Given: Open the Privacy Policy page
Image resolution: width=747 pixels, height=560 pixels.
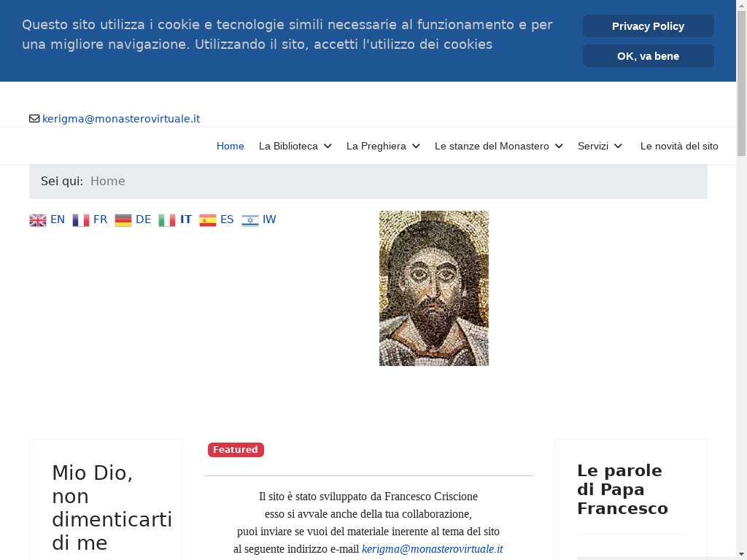Looking at the screenshot, I should pos(648,26).
